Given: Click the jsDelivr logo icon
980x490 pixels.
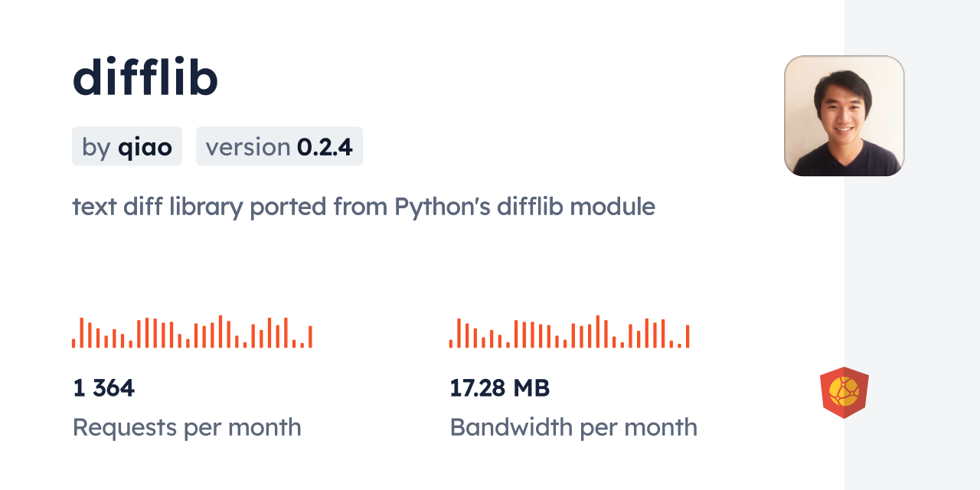Looking at the screenshot, I should point(844,393).
